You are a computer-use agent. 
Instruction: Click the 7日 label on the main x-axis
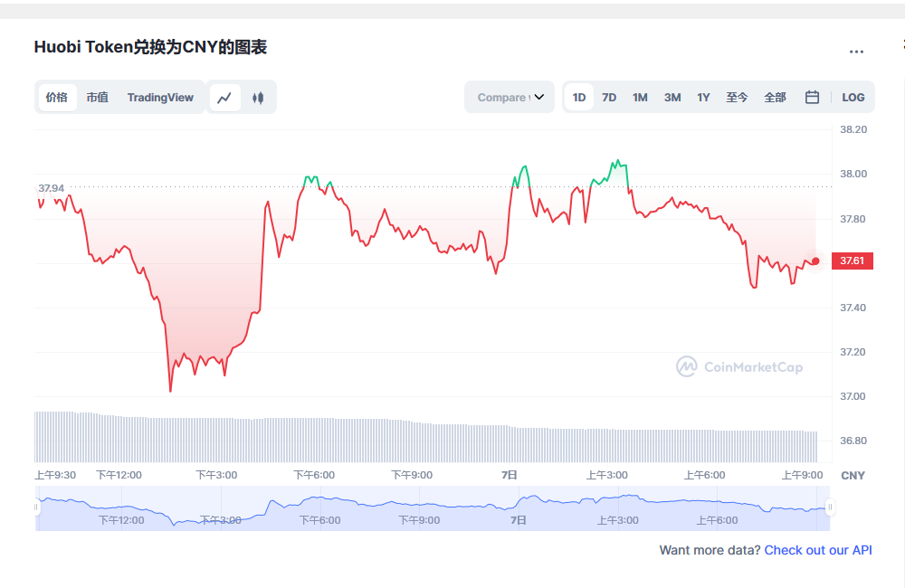tap(509, 475)
